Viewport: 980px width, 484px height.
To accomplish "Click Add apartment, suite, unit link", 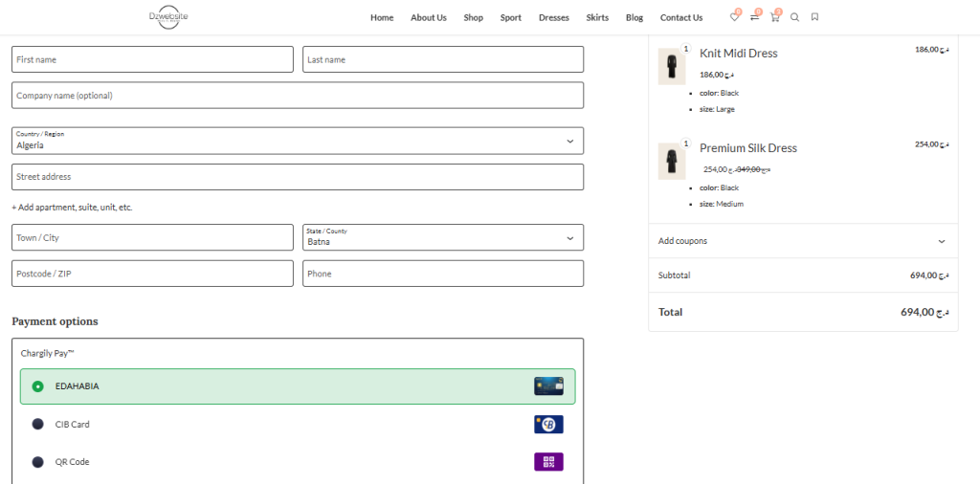I will 72,208.
